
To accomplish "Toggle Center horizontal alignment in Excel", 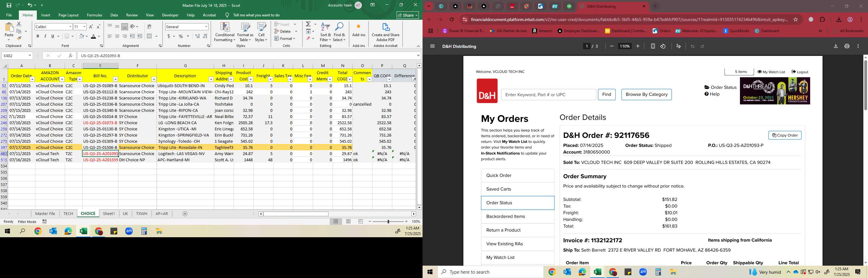I will [x=117, y=36].
